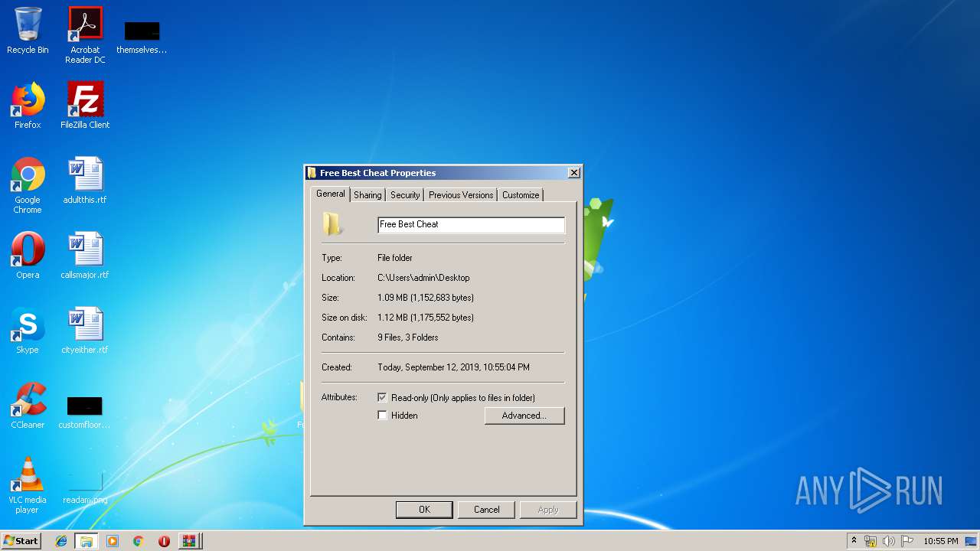Click the taskbar clock showing 10:55 PM

(940, 541)
